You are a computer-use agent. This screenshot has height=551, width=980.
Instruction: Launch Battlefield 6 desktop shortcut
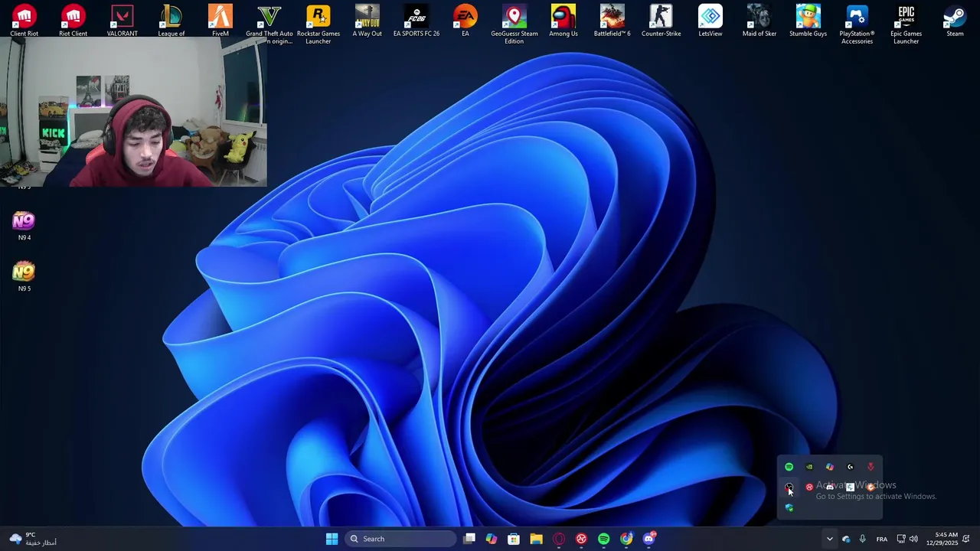pos(612,21)
